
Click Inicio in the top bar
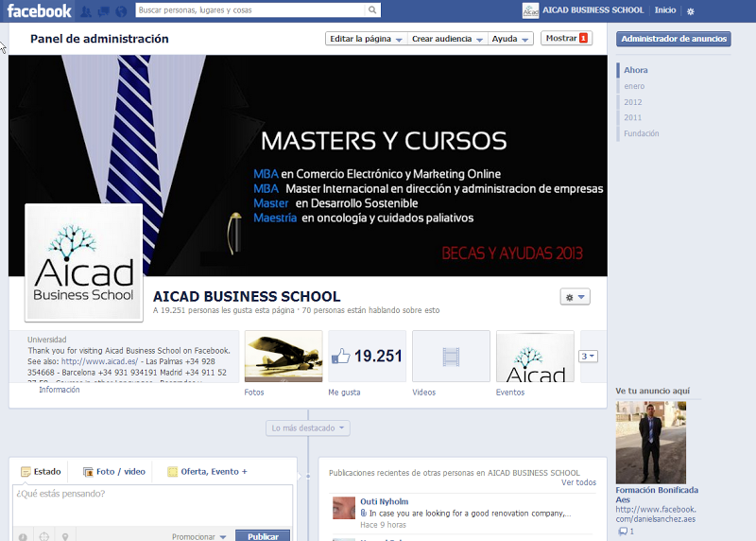(x=665, y=10)
